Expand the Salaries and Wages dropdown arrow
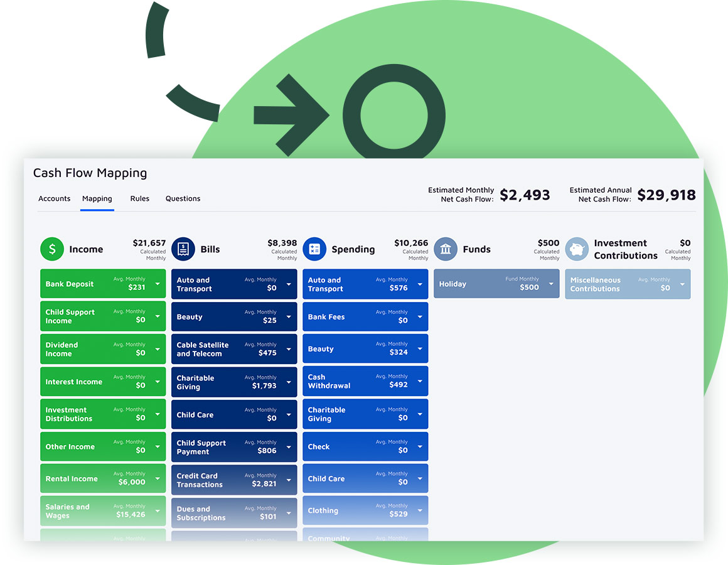 tap(158, 510)
